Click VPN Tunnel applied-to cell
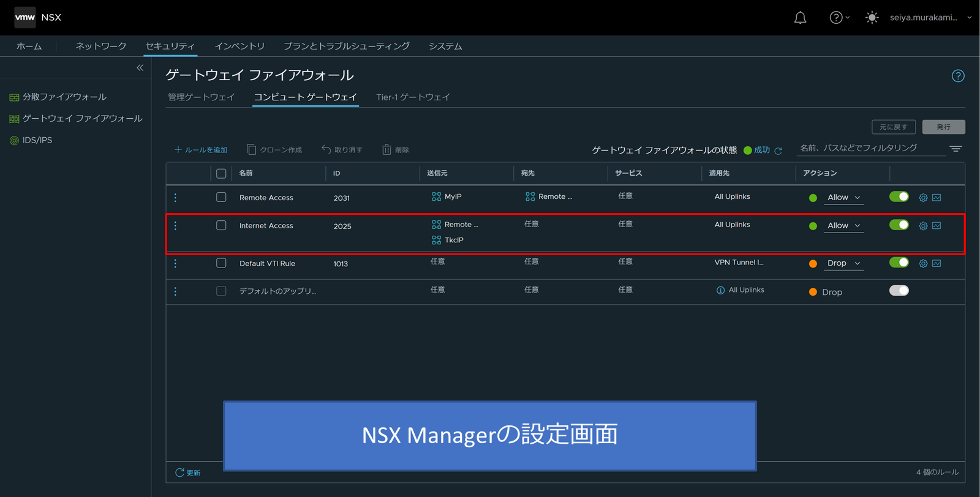 [739, 263]
